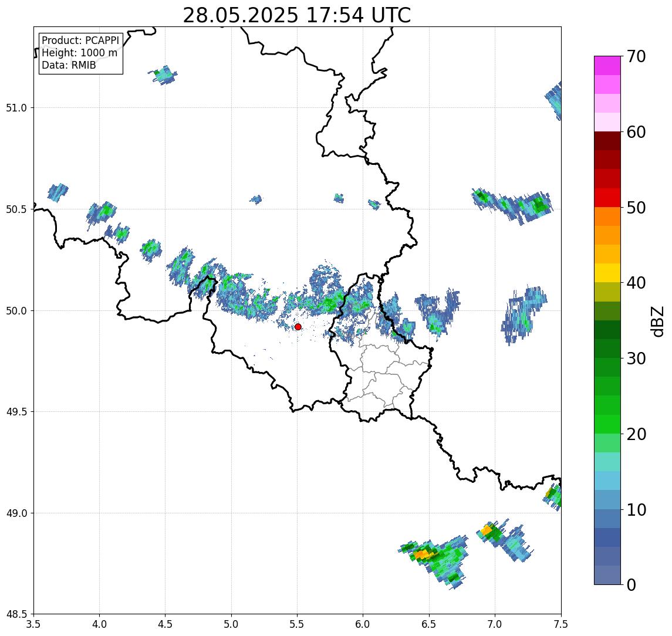This screenshot has width=672, height=636.
Task: Click the colorbar tick label 50
Action: (636, 208)
